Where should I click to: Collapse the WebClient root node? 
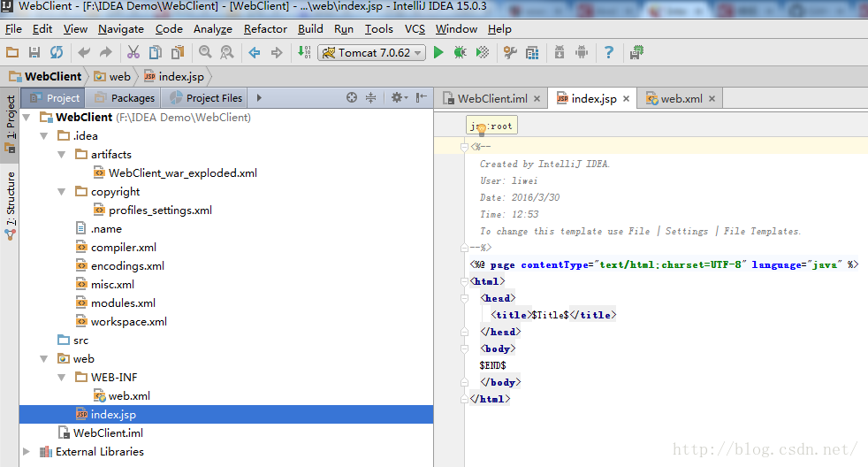coord(26,118)
